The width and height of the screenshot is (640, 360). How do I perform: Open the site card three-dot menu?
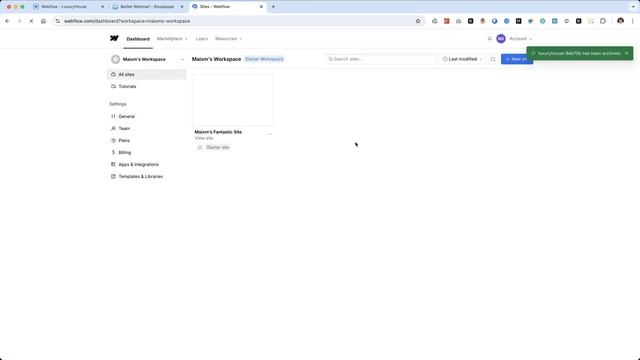pyautogui.click(x=269, y=134)
